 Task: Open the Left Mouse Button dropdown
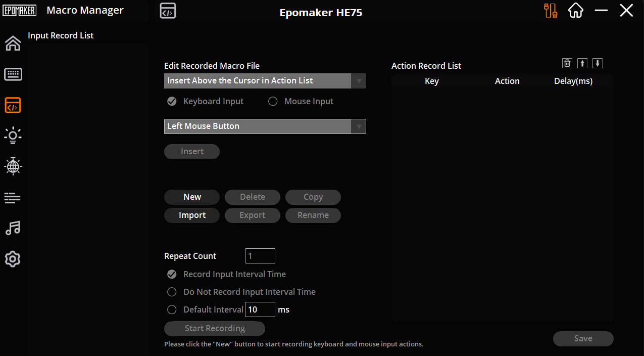[x=359, y=126]
